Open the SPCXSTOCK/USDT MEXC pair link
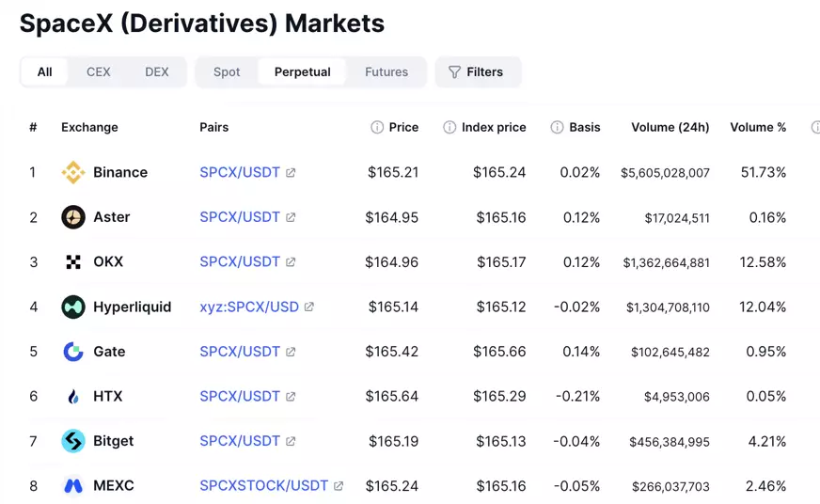This screenshot has height=504, width=820. [264, 486]
